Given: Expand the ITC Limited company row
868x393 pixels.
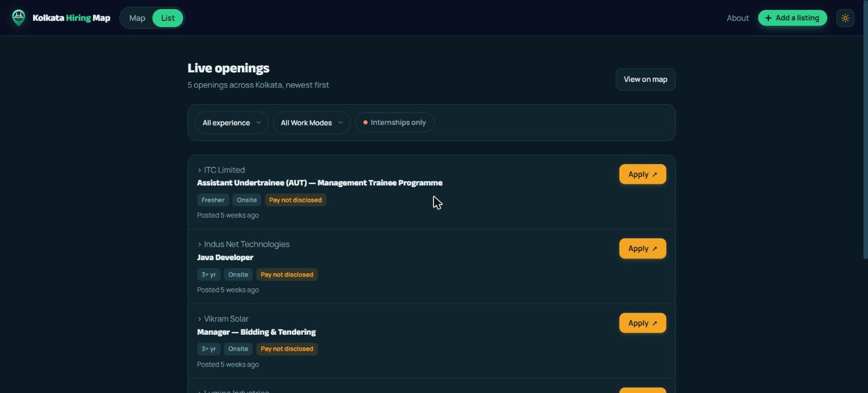Looking at the screenshot, I should [x=221, y=170].
